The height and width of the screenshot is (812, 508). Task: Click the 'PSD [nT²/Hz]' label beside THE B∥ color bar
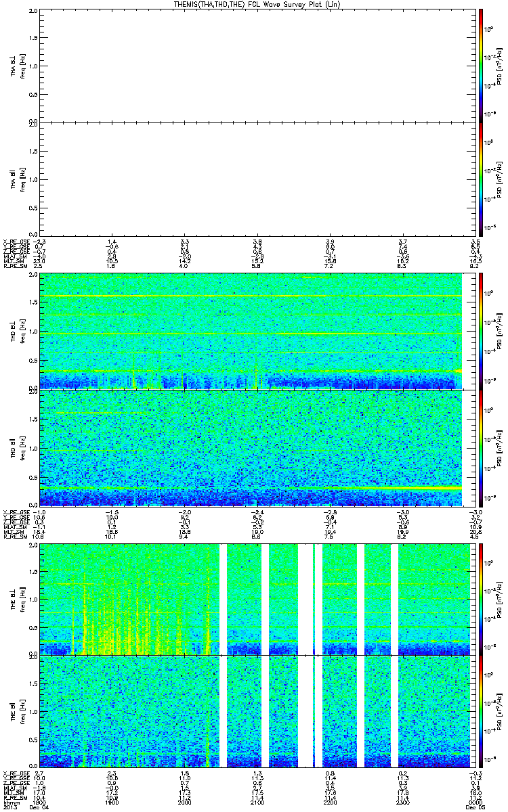point(499,711)
